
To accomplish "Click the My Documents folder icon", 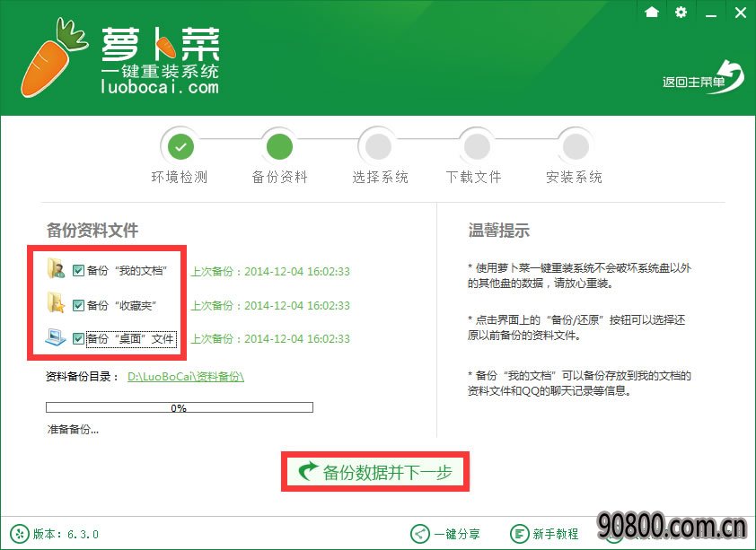I will [56, 269].
